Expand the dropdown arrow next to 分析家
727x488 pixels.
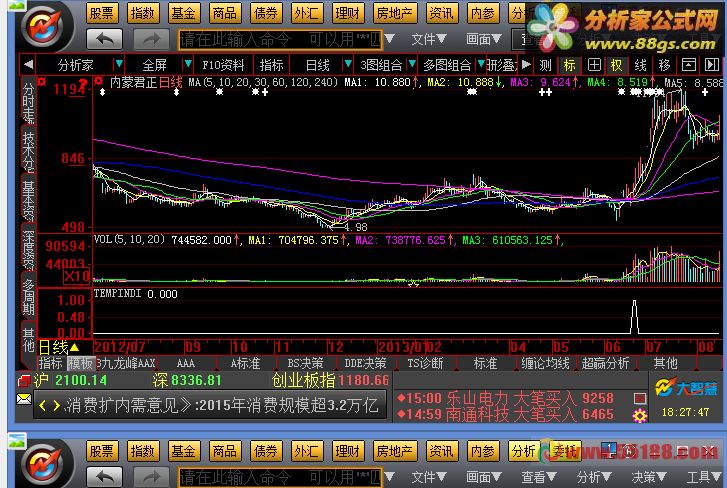119,64
